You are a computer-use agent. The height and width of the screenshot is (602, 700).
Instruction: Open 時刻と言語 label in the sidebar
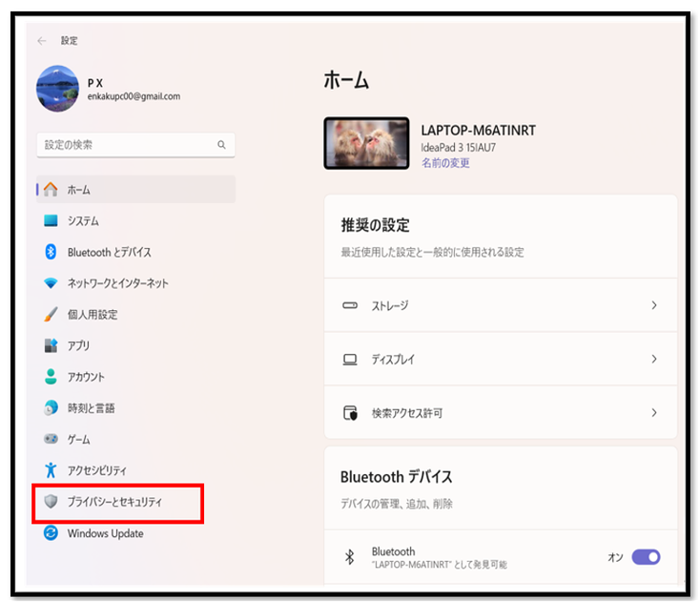point(91,408)
